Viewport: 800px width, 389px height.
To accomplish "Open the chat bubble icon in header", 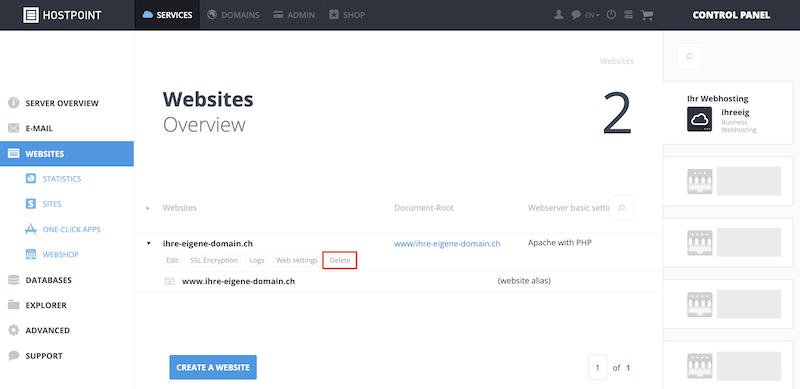I will (576, 15).
